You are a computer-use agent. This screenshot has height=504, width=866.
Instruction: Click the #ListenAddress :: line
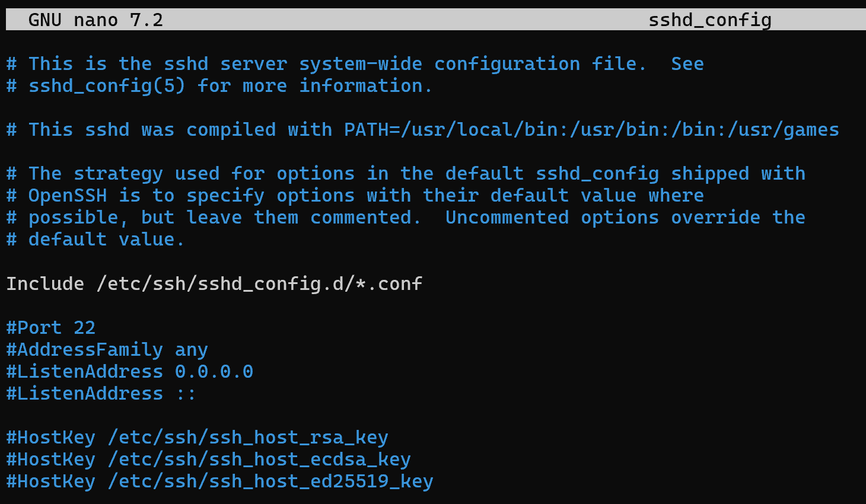coord(101,394)
